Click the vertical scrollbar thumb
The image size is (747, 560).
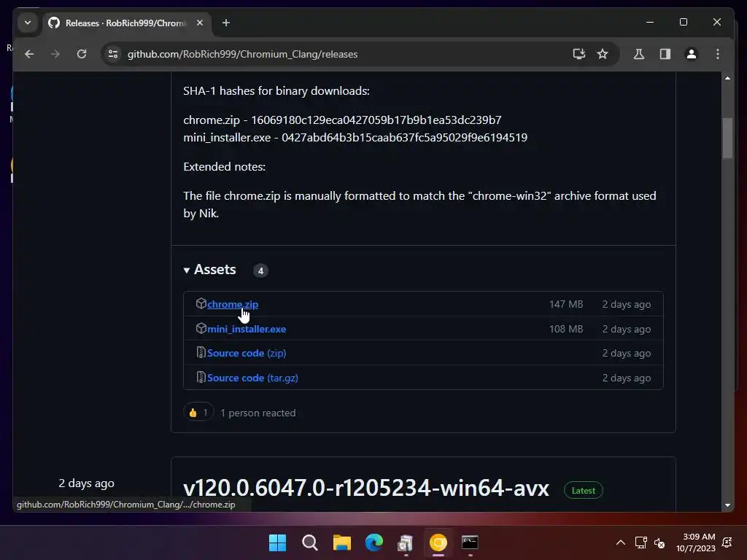pos(727,138)
